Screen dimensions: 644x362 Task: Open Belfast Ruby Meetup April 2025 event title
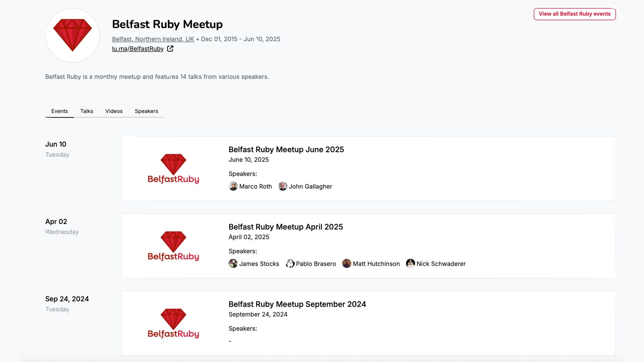[x=285, y=227]
